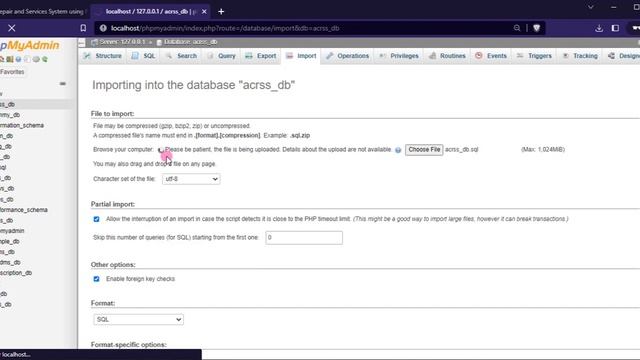Click the Format-specific options heading
Image resolution: width=640 pixels, height=360 pixels.
point(129,345)
